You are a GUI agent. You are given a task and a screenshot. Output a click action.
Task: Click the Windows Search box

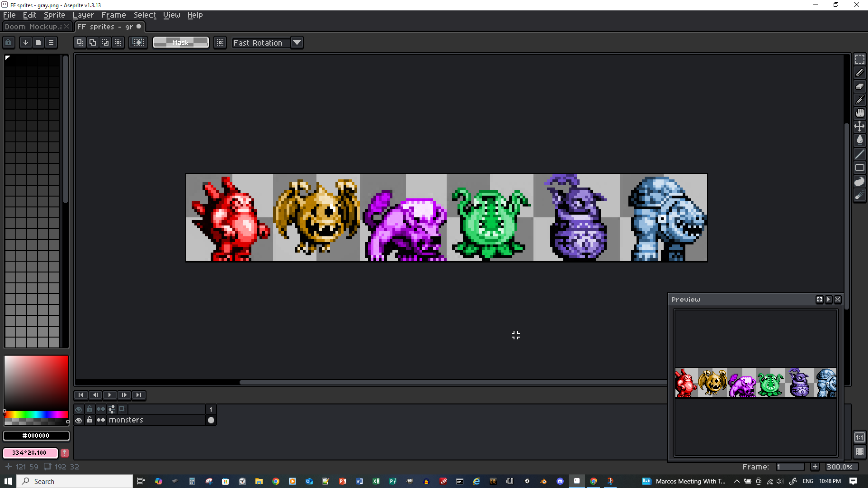[75, 481]
